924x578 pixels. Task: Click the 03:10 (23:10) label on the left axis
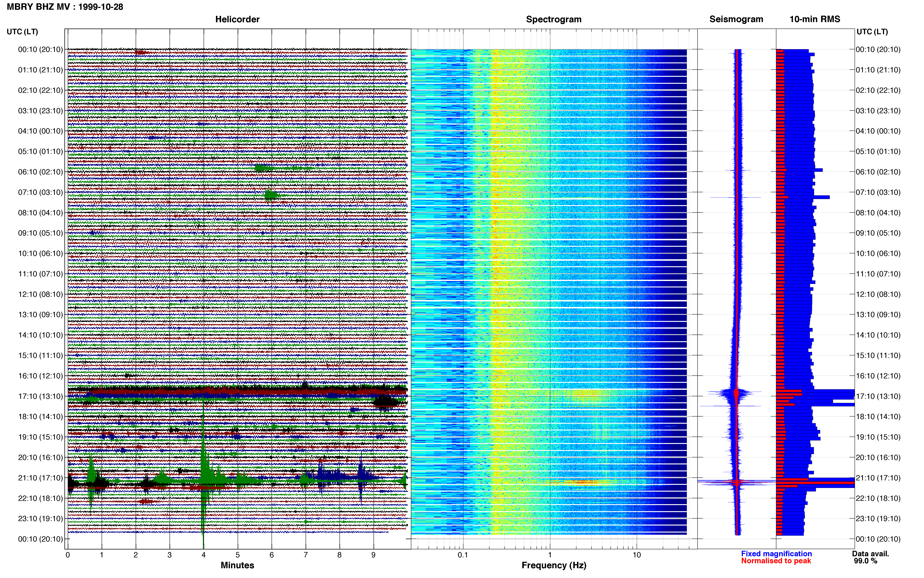click(41, 111)
